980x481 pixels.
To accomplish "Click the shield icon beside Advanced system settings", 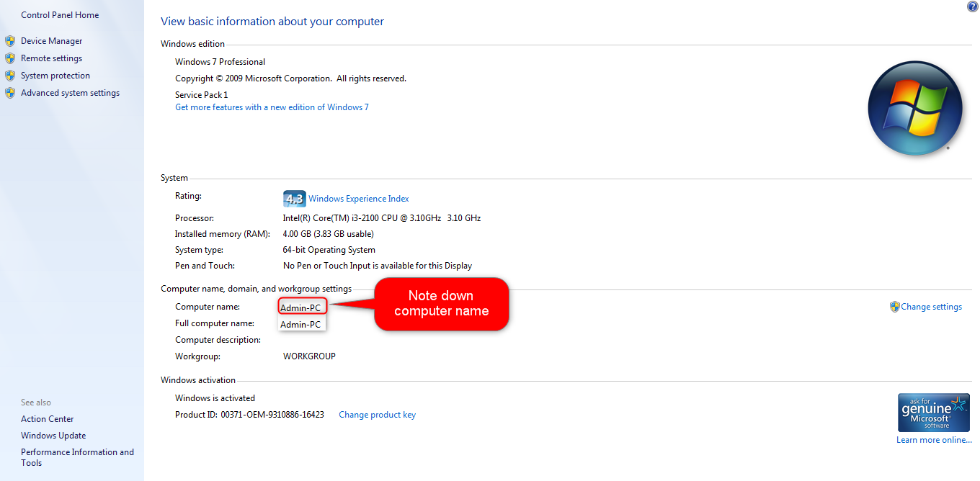I will 10,93.
